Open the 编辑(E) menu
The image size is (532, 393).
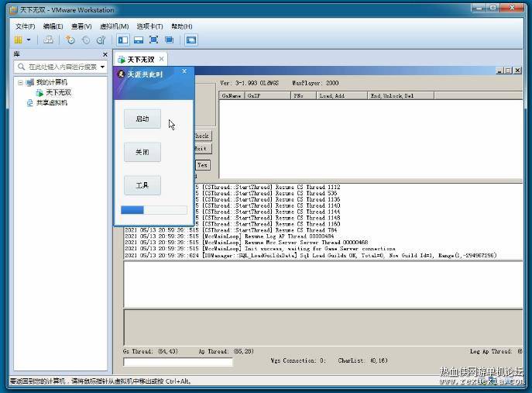(53, 26)
